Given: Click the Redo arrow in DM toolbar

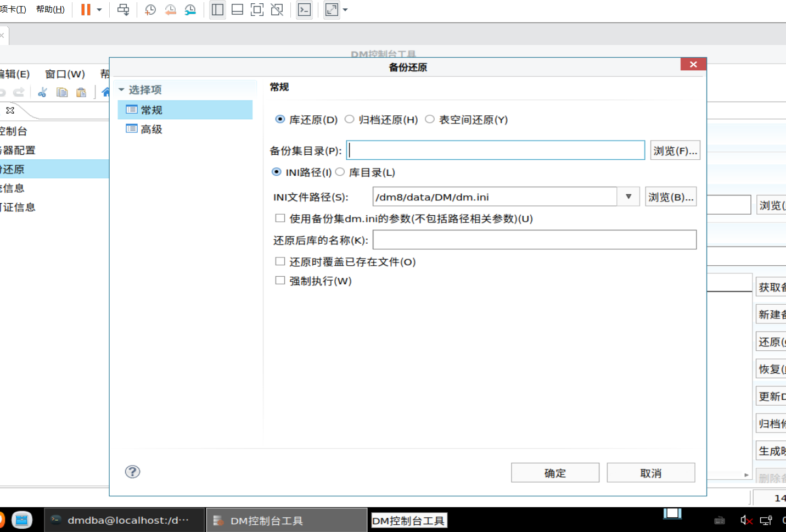Looking at the screenshot, I should 19,92.
